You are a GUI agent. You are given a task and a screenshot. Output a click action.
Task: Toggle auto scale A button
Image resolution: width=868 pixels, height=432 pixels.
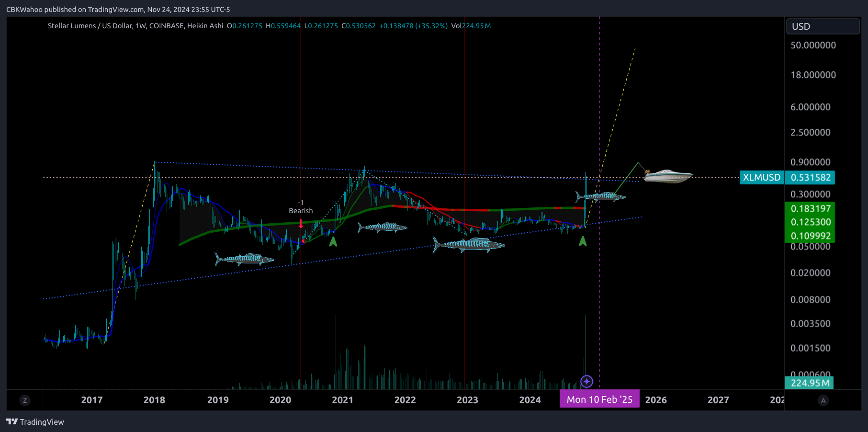point(823,400)
